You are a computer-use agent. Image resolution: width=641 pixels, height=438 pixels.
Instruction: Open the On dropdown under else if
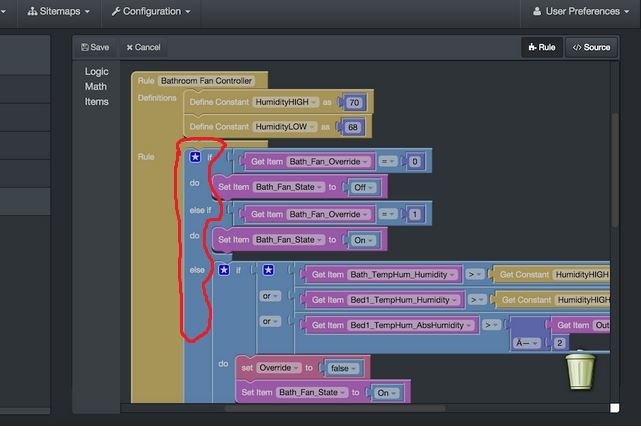363,240
